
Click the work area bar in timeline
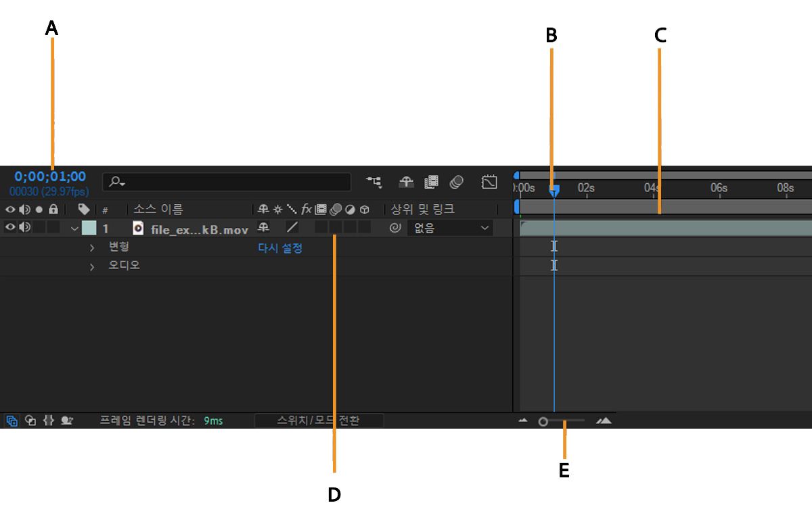coord(664,207)
